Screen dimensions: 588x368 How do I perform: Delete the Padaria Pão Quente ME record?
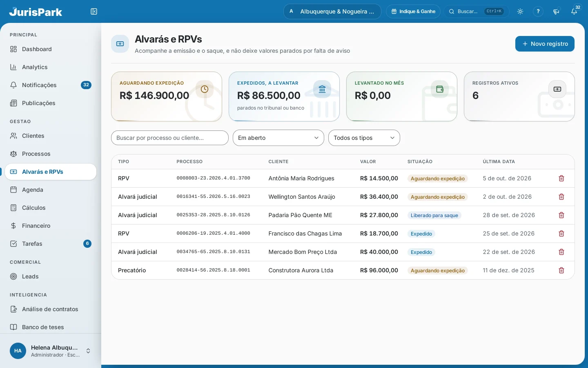click(x=561, y=215)
